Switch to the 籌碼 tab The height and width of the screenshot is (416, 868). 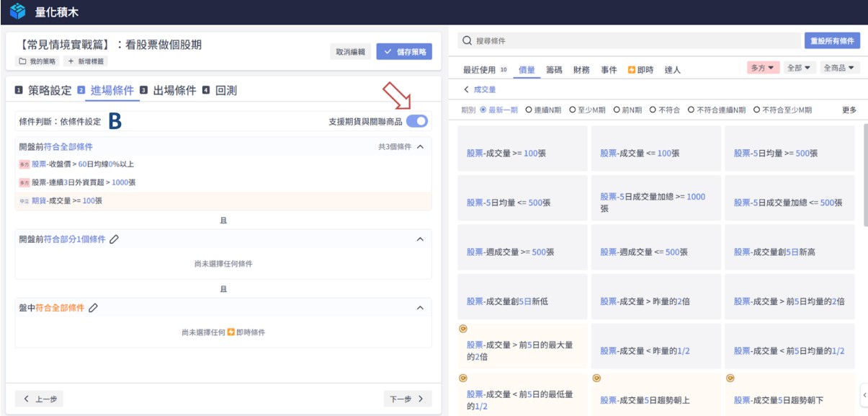click(554, 70)
